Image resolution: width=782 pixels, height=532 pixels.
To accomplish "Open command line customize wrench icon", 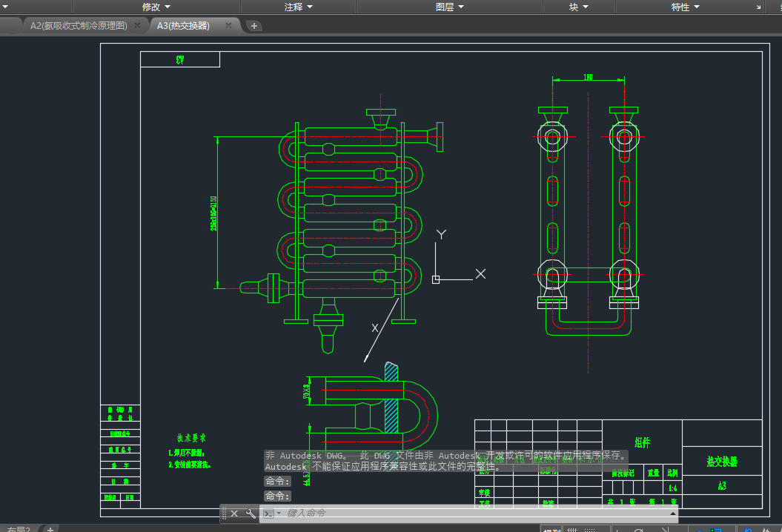I will pyautogui.click(x=251, y=513).
